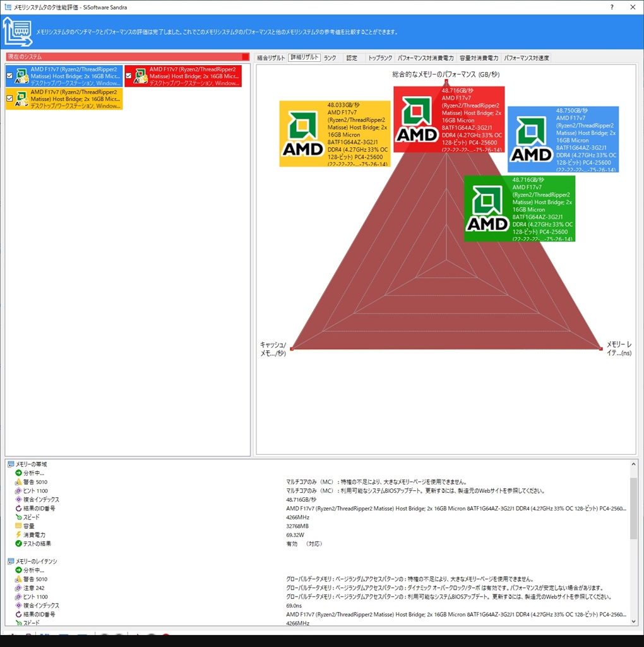Click the monitor icon beside メモリーの帯域
The width and height of the screenshot is (644, 647).
(x=11, y=464)
